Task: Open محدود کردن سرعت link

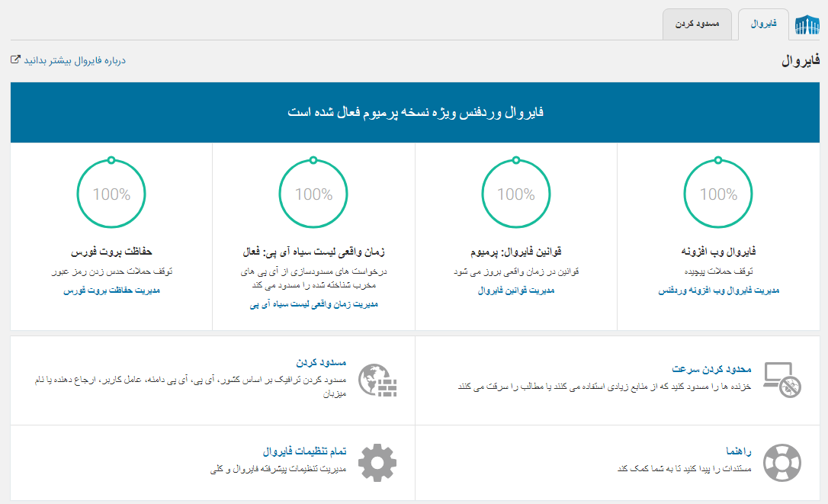Action: (711, 369)
